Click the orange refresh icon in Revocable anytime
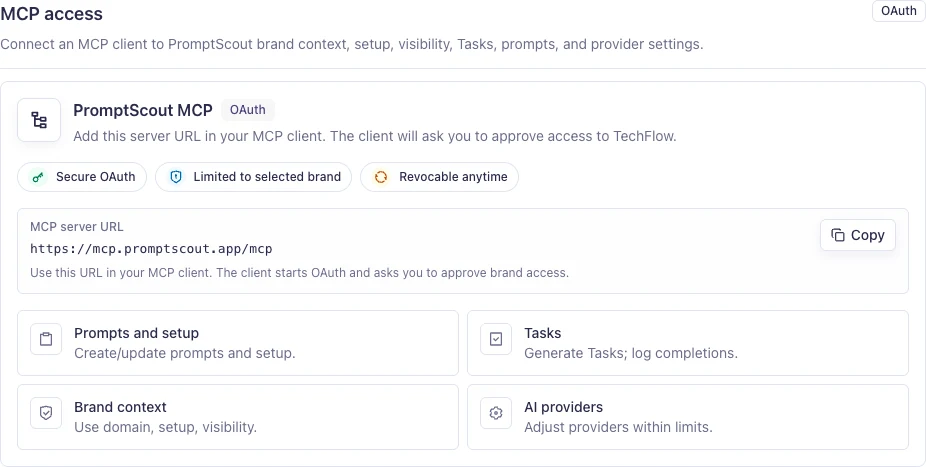The height and width of the screenshot is (467, 926). pos(381,177)
